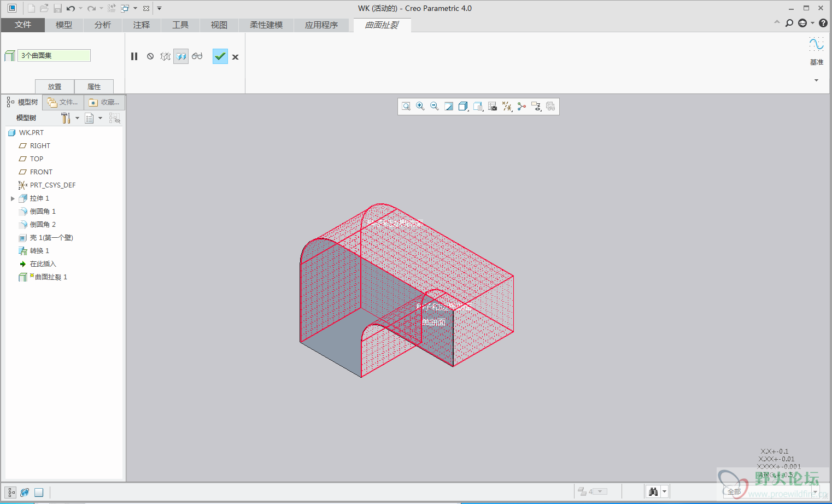This screenshot has height=504, width=832.
Task: Switch to the 视图 ribbon tab
Action: 219,25
